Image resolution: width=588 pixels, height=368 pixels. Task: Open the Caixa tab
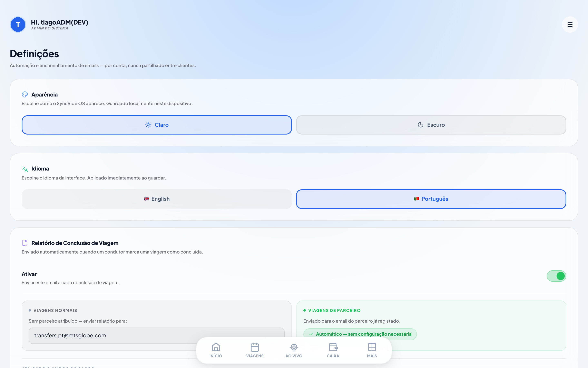[333, 350]
